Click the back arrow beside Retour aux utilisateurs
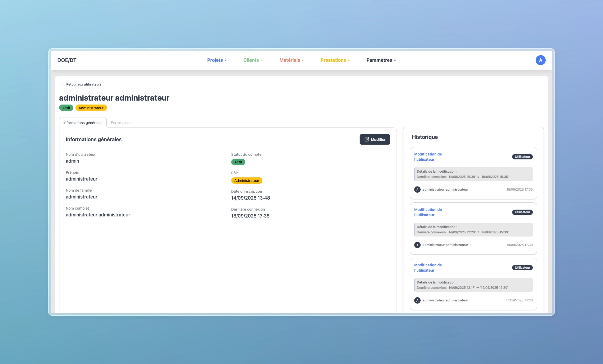The height and width of the screenshot is (364, 603). (62, 84)
